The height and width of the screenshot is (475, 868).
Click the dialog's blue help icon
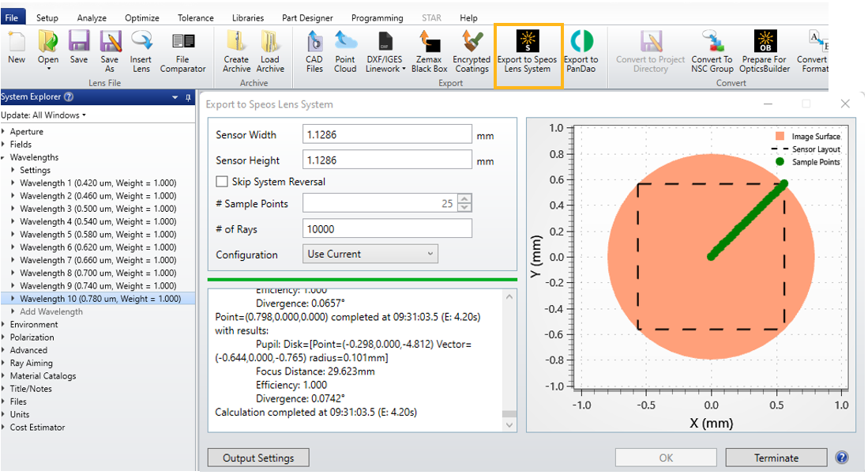(841, 458)
